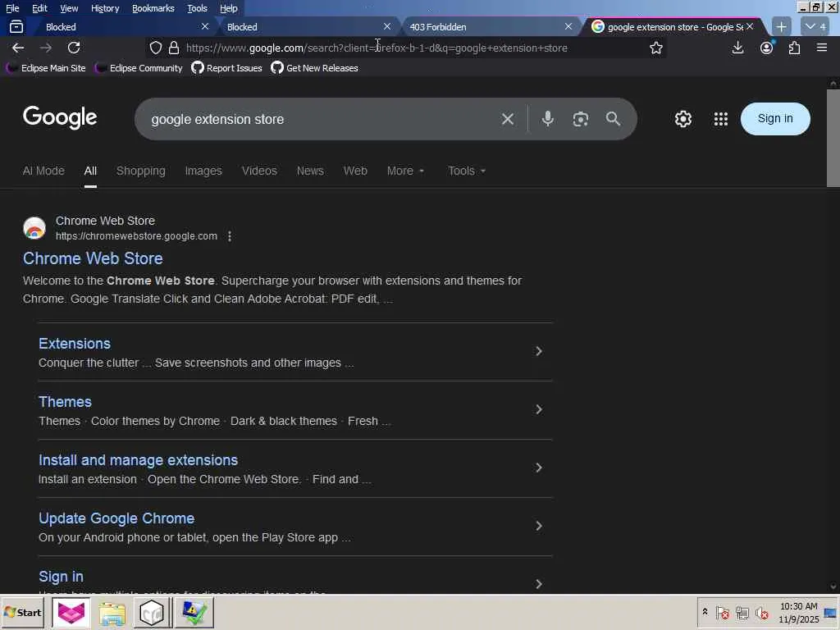Open Eclipse Main Site bookmark

tap(47, 68)
